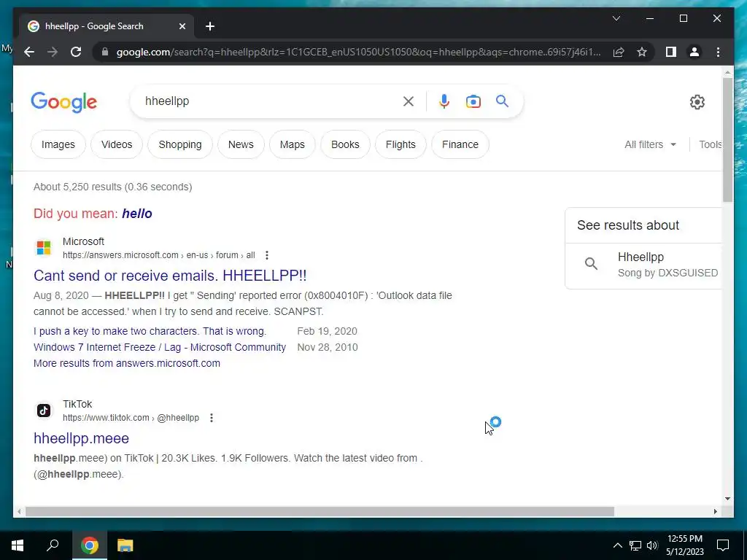Screen dimensions: 747x560
Task: Select the Videos filter chip
Action: click(117, 144)
